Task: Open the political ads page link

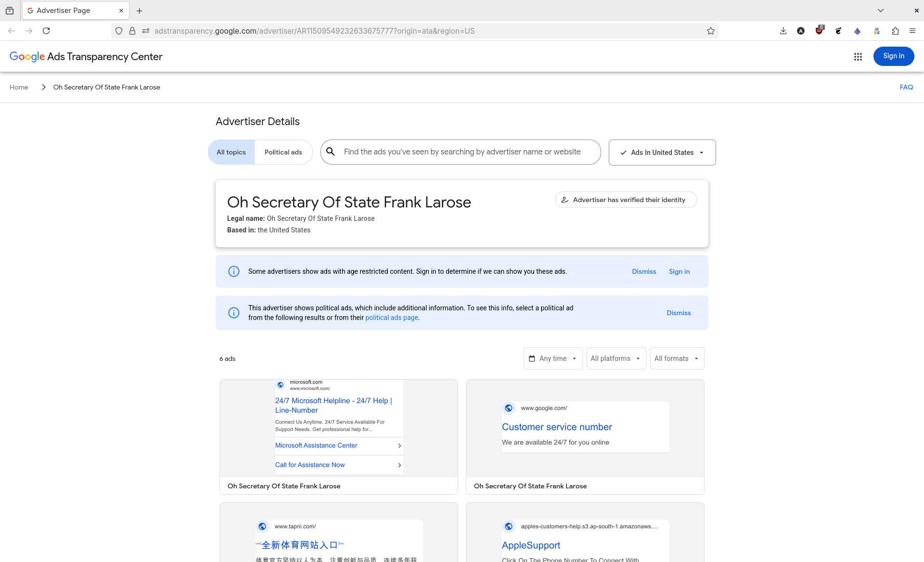Action: click(391, 318)
